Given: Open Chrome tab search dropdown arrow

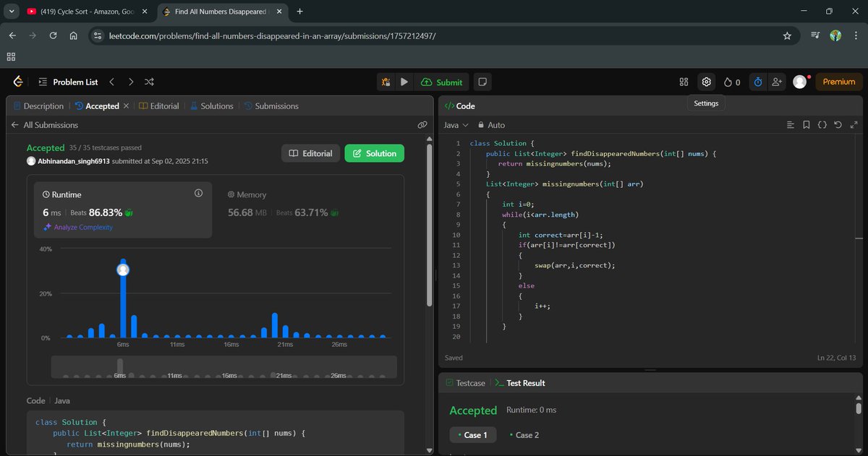Looking at the screenshot, I should [x=11, y=11].
